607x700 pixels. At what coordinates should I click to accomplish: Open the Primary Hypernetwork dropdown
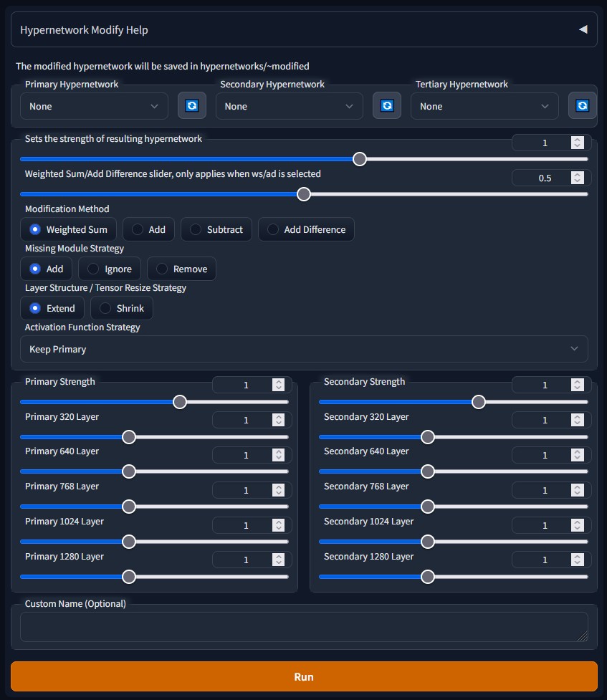pyautogui.click(x=94, y=106)
